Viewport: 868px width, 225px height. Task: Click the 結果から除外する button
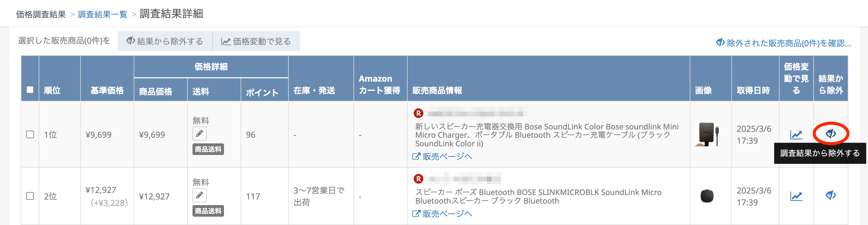(x=165, y=42)
